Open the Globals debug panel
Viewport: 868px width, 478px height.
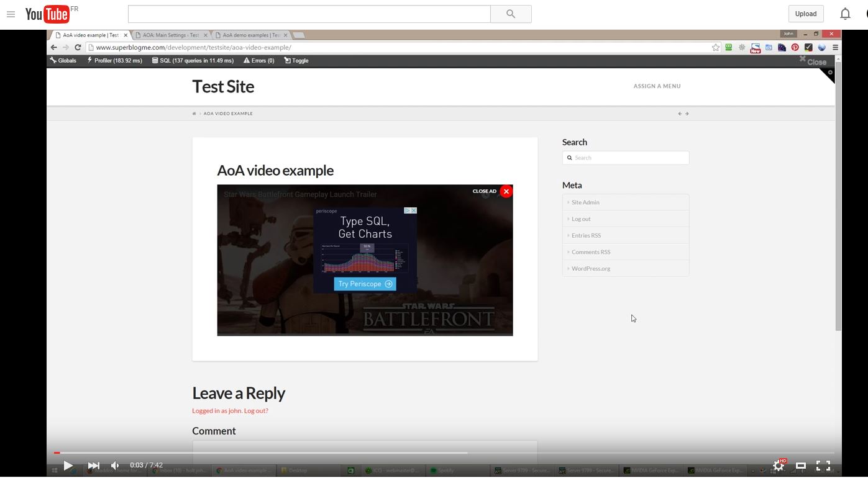coord(63,61)
